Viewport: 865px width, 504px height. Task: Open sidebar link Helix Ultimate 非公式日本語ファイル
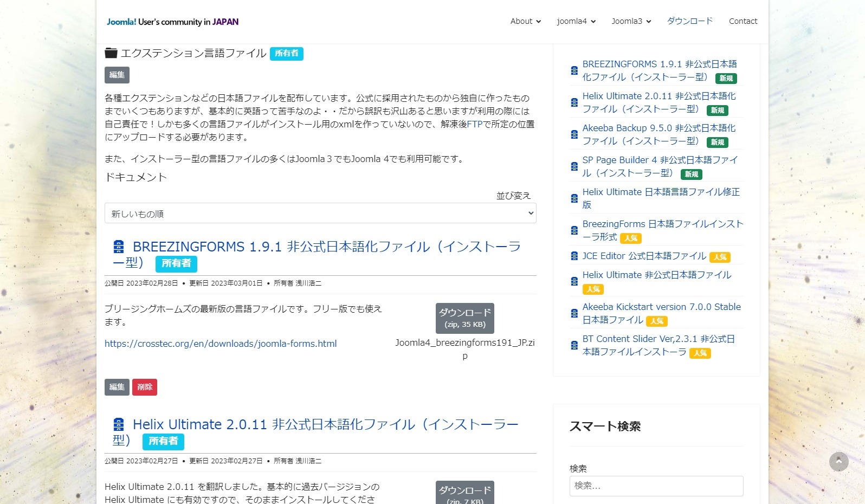pos(657,275)
